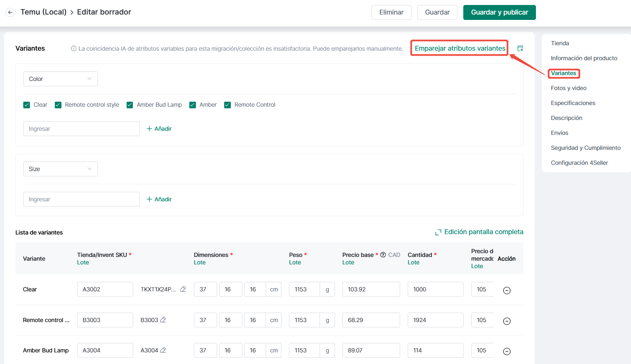Go to Seguridad y Cumplimiento section
This screenshot has width=631, height=364.
pyautogui.click(x=586, y=148)
